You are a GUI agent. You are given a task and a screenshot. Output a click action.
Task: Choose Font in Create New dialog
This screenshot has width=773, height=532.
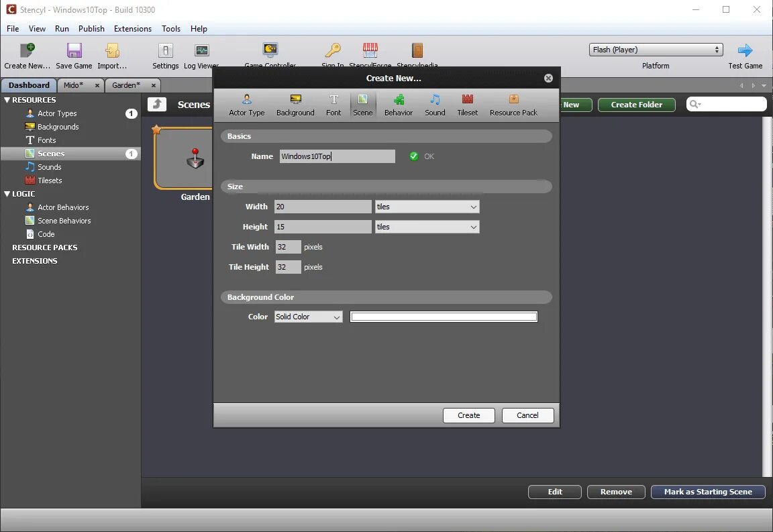point(333,105)
